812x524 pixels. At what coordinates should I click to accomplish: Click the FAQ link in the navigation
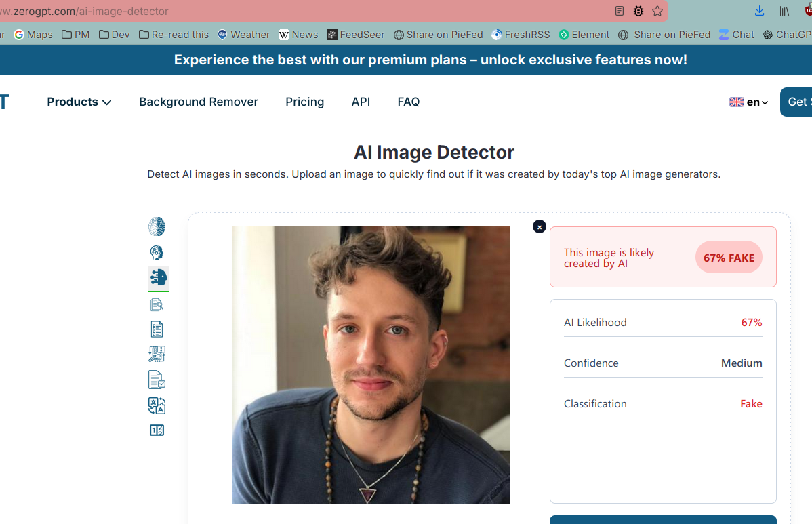click(409, 102)
